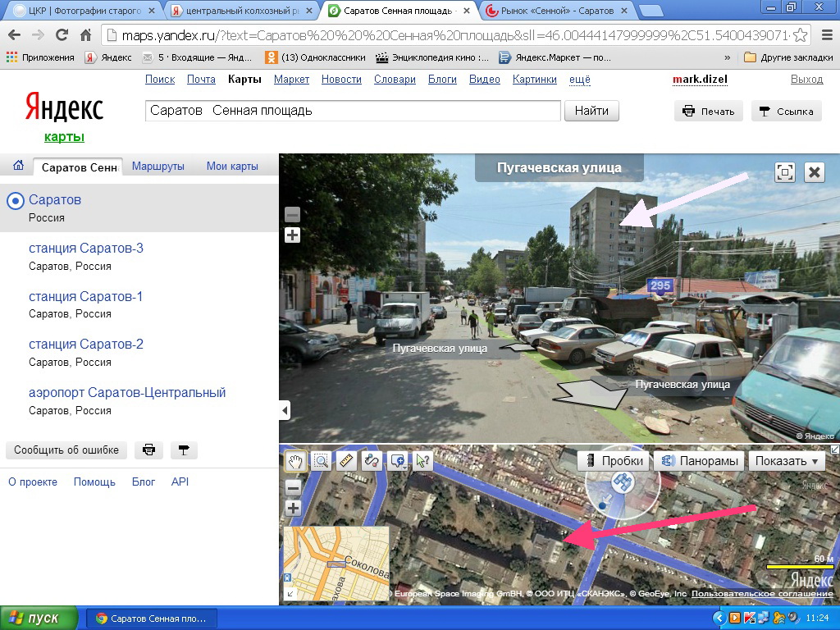Open the Мои карты tab
This screenshot has height=630, width=840.
[x=232, y=166]
